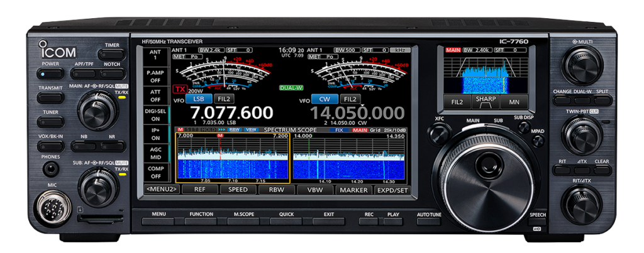Tap the EXIT button
644x253 pixels.
(x=328, y=222)
